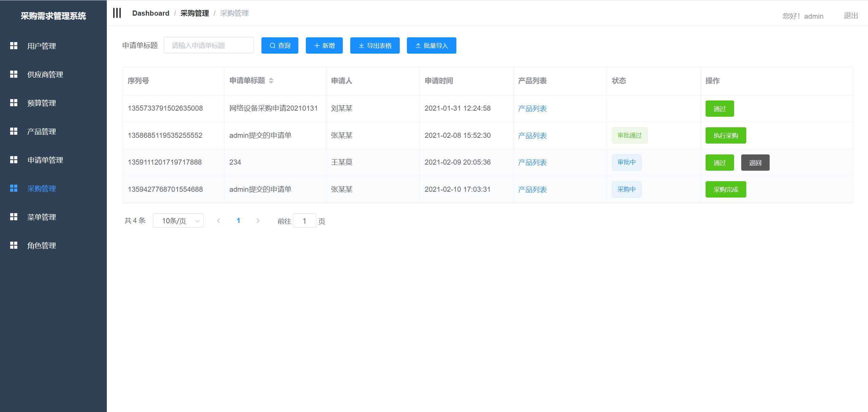Click the grid icon beside 产品管理
868x412 pixels.
(14, 131)
